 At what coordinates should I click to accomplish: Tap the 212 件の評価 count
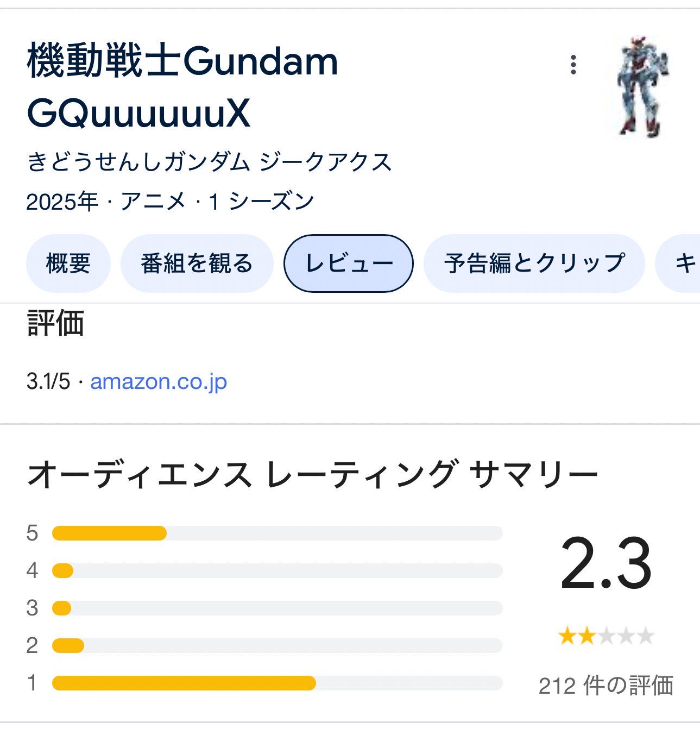click(x=606, y=686)
